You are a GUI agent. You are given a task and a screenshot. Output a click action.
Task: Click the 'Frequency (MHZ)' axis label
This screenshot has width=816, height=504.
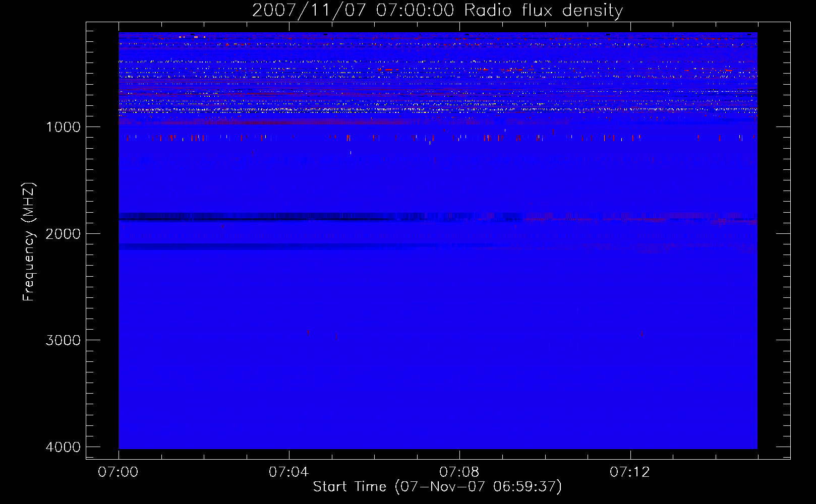pos(29,242)
